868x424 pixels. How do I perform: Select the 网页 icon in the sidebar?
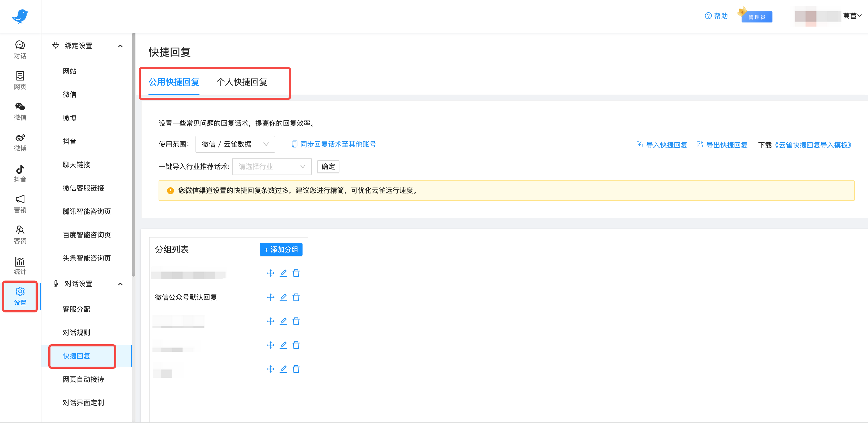click(20, 80)
